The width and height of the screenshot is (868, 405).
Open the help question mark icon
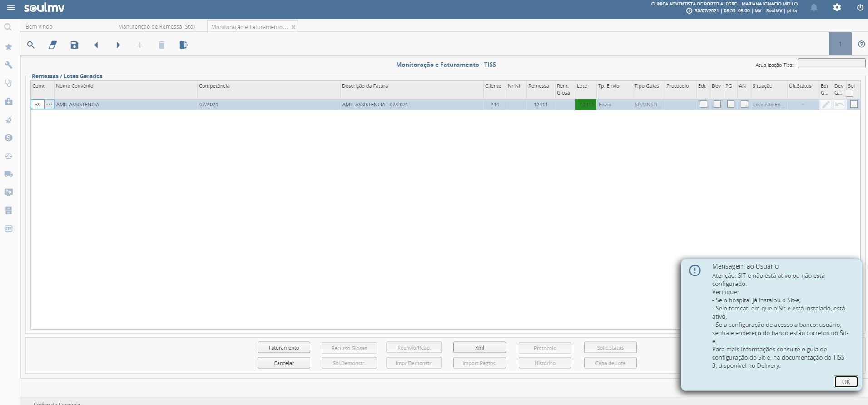pos(862,44)
